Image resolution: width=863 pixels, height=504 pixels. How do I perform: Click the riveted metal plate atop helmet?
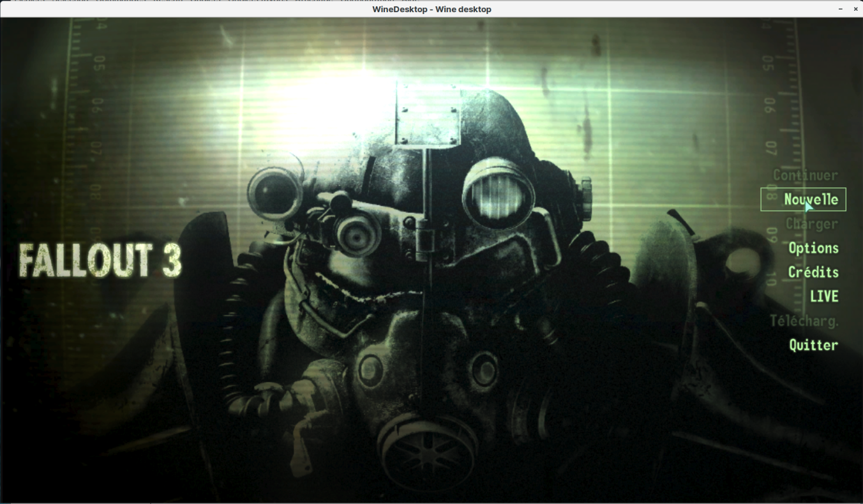[428, 115]
